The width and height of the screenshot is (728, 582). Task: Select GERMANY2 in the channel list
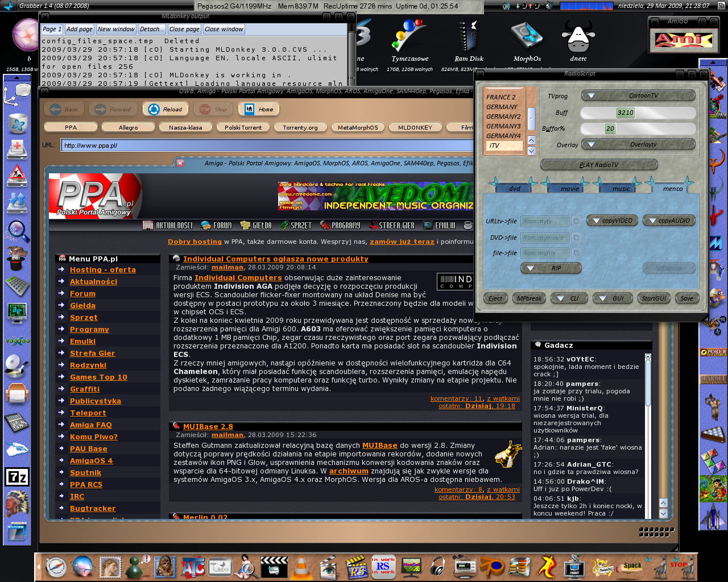tap(503, 117)
